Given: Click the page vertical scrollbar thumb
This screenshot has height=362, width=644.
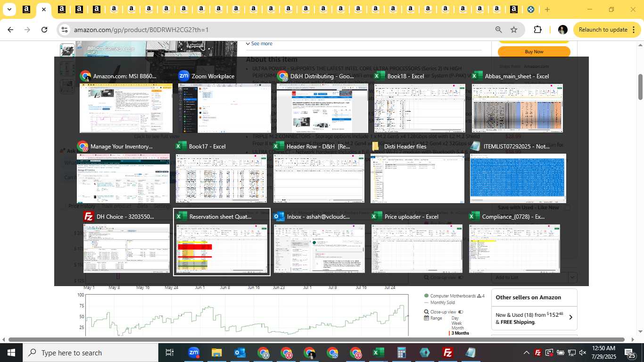Looking at the screenshot, I should point(640,87).
